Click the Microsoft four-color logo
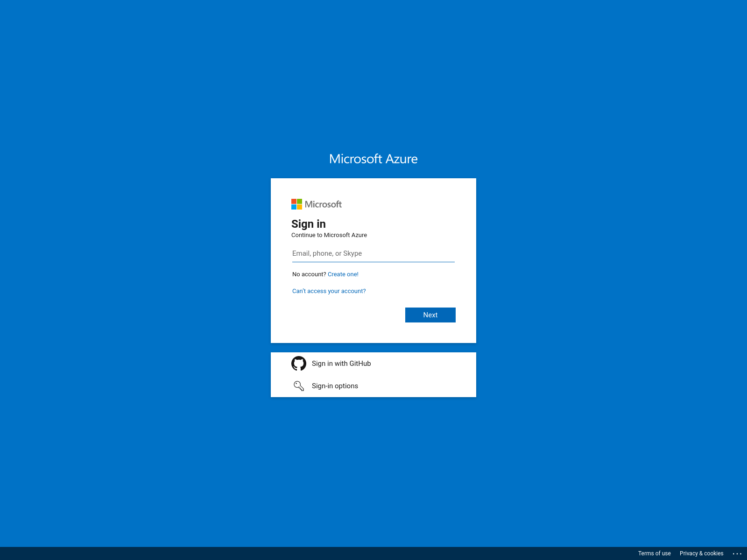Image resolution: width=747 pixels, height=560 pixels. (296, 204)
